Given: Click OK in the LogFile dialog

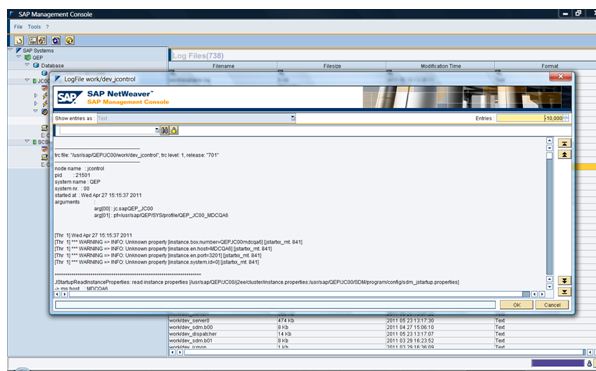Looking at the screenshot, I should (x=517, y=305).
